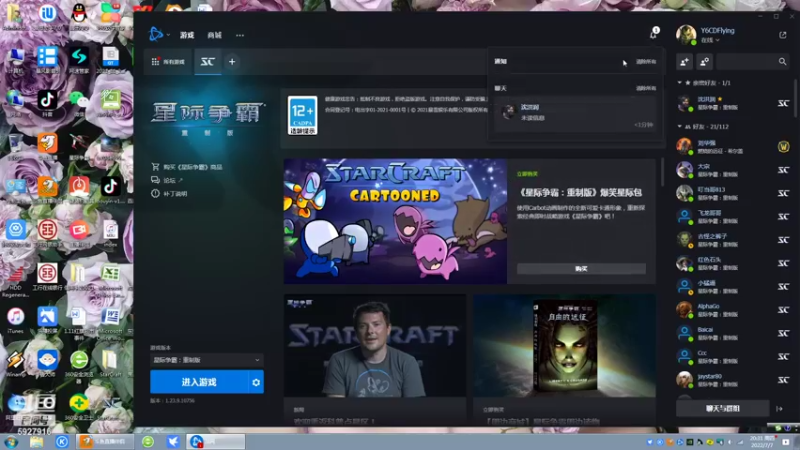Open the three-dots more menu
Screen dimensions: 800x450
coord(240,35)
